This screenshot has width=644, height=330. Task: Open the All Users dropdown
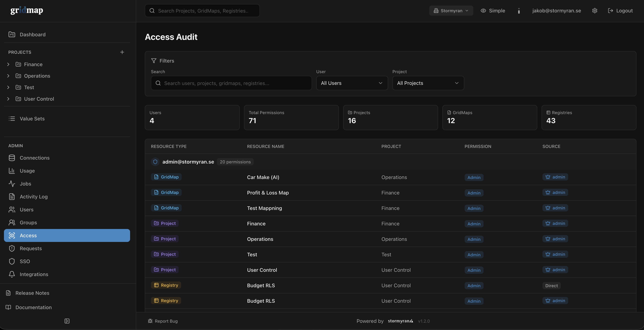pos(352,83)
